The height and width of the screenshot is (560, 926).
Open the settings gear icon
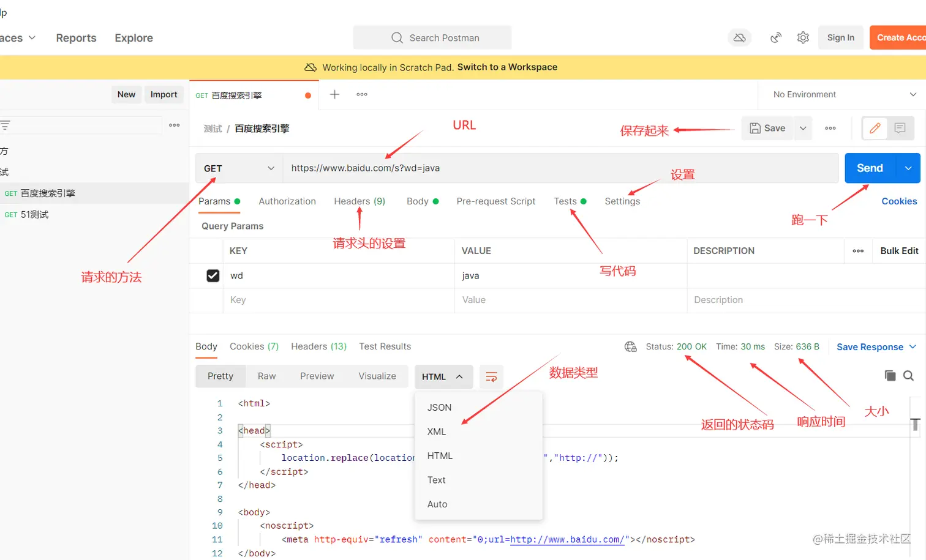tap(803, 38)
